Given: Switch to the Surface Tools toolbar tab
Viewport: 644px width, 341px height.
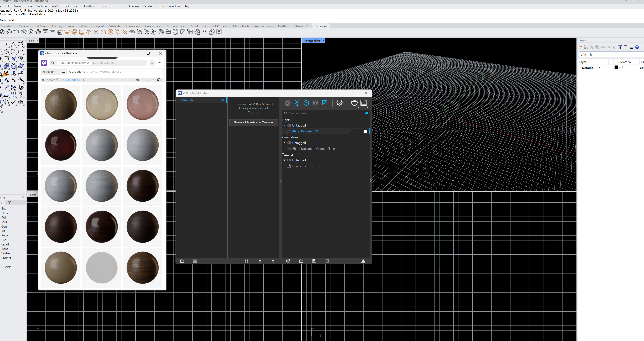Looking at the screenshot, I should click(176, 26).
